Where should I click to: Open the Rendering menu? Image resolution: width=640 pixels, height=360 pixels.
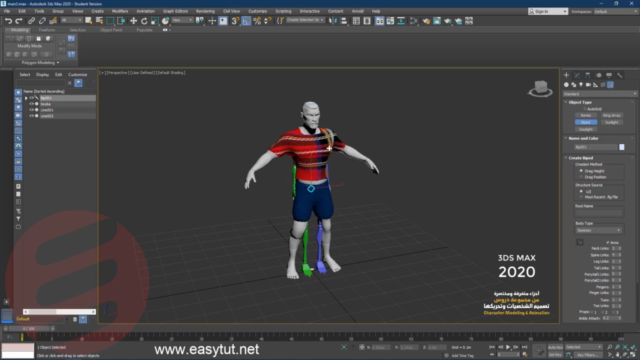pos(205,11)
